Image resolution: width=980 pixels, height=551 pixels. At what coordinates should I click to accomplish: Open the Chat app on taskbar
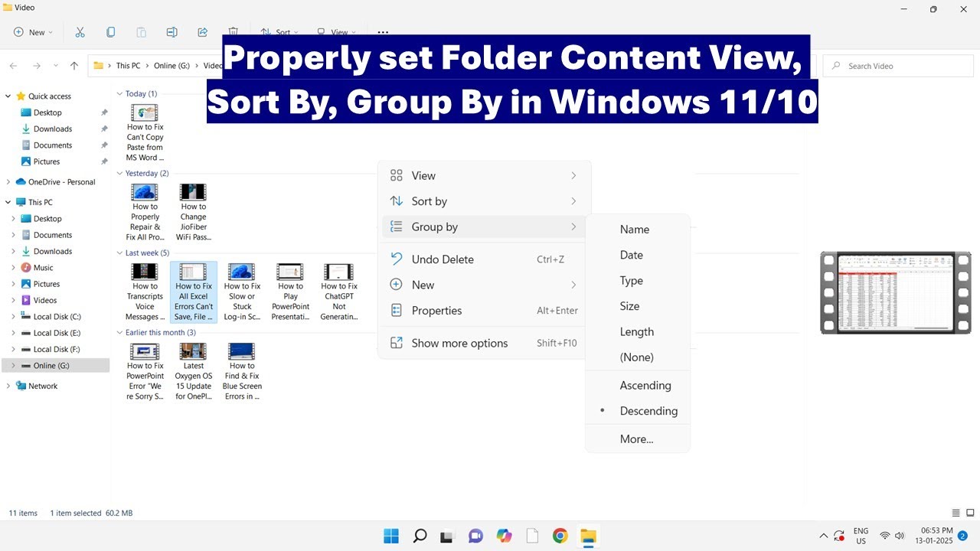(x=475, y=536)
